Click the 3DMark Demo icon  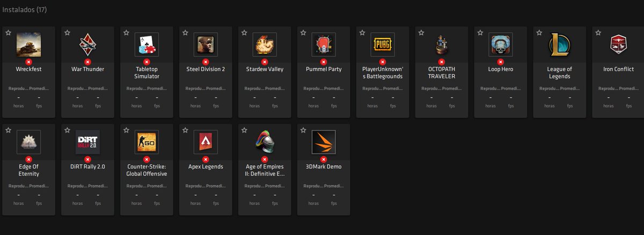tap(324, 142)
